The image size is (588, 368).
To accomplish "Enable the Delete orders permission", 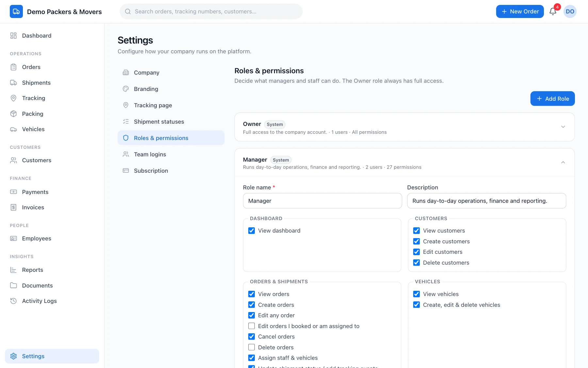I will click(x=252, y=347).
